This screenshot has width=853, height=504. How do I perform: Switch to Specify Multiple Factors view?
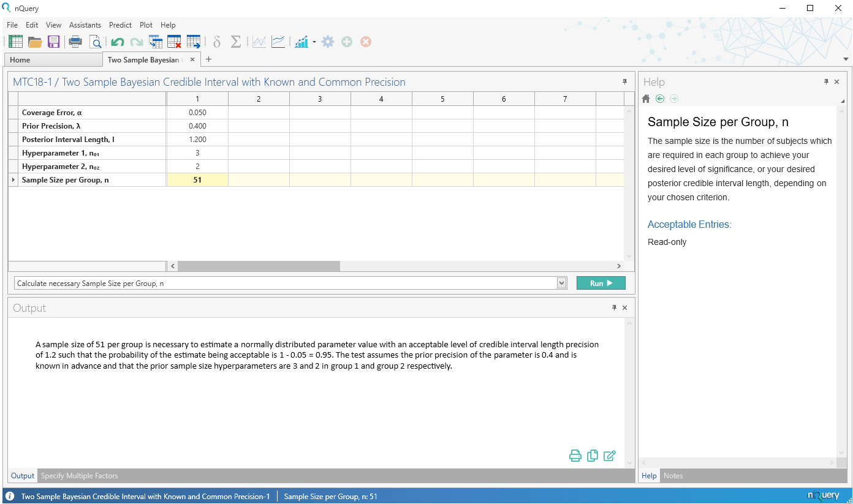click(78, 475)
